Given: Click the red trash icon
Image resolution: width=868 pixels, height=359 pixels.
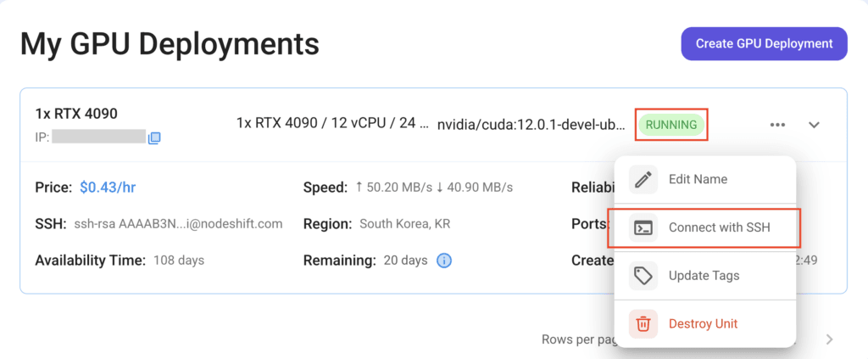Looking at the screenshot, I should point(643,323).
